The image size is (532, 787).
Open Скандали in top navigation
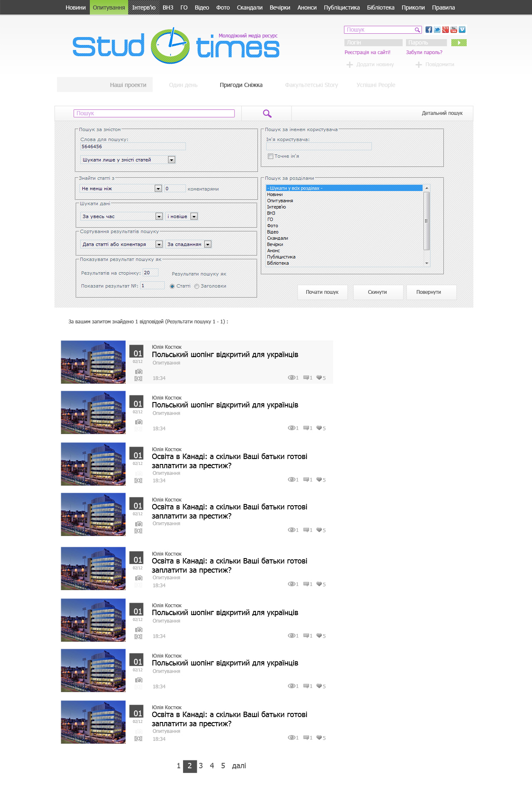click(250, 7)
